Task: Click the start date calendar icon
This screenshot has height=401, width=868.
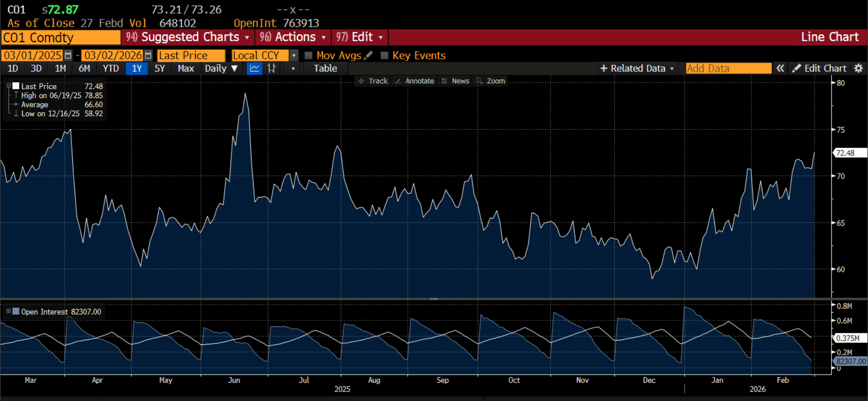Action: pos(68,55)
